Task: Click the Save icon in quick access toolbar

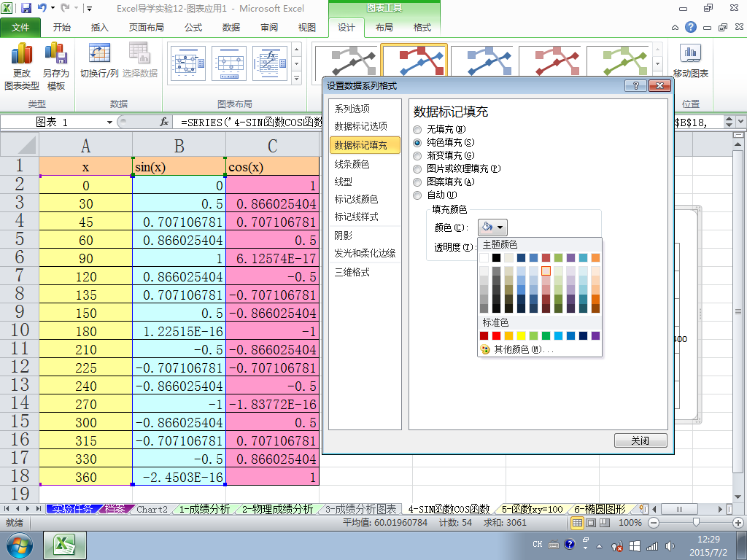Action: point(26,9)
